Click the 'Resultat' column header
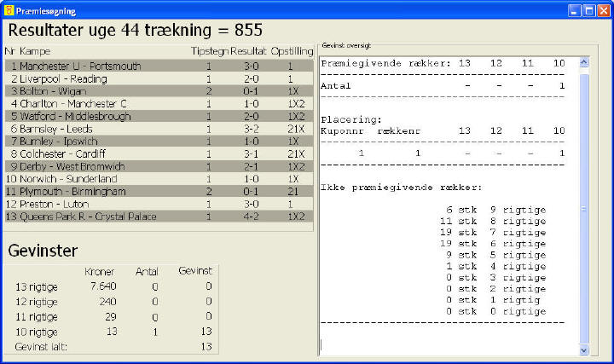614x364 pixels. point(248,51)
